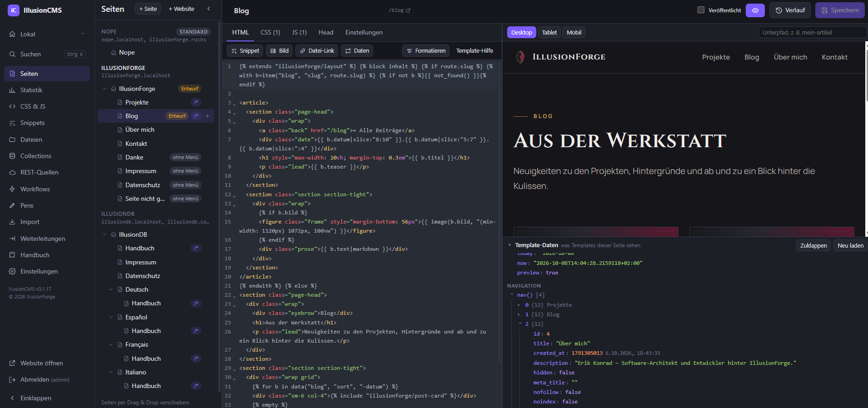Open Einstellungen in the left sidebar

tap(47, 271)
